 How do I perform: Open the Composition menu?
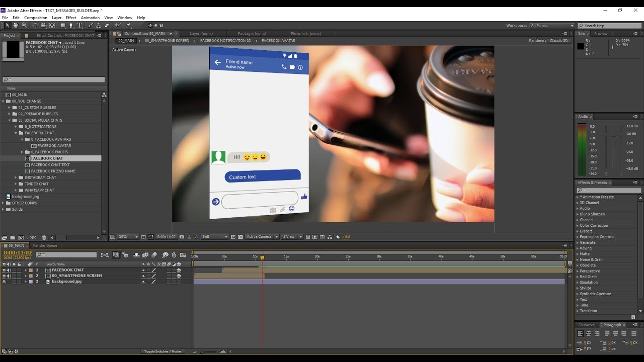tap(36, 18)
